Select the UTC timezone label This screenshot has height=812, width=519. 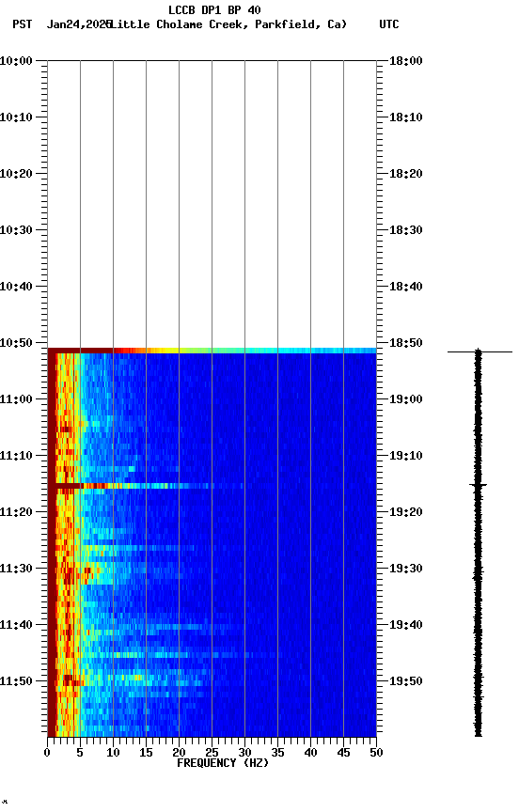[x=389, y=24]
